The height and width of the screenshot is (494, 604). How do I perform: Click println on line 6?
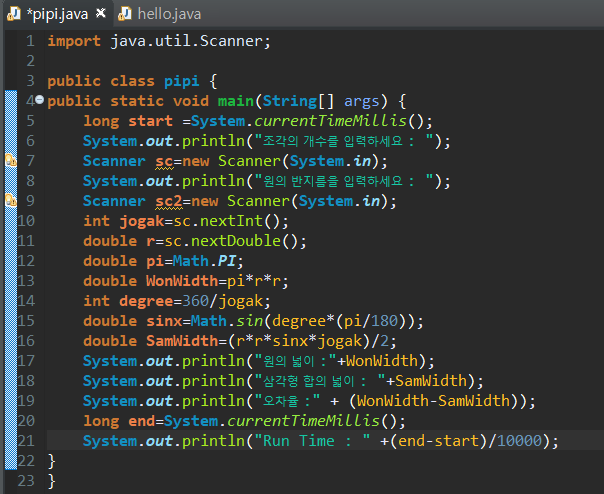pyautogui.click(x=213, y=141)
